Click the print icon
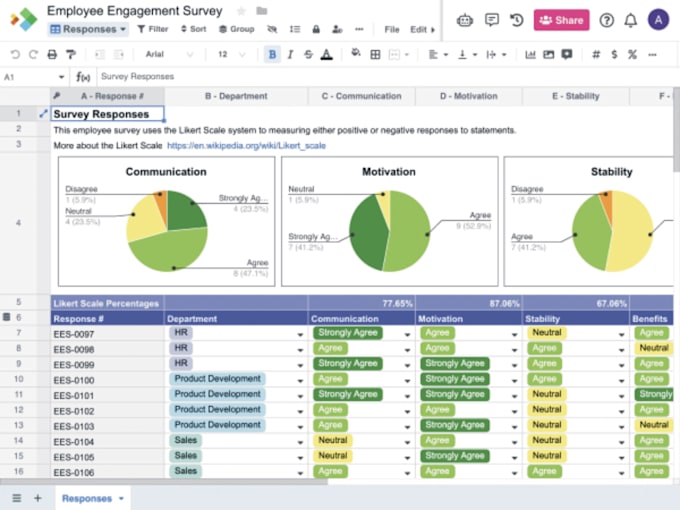The width and height of the screenshot is (680, 510). [x=52, y=54]
